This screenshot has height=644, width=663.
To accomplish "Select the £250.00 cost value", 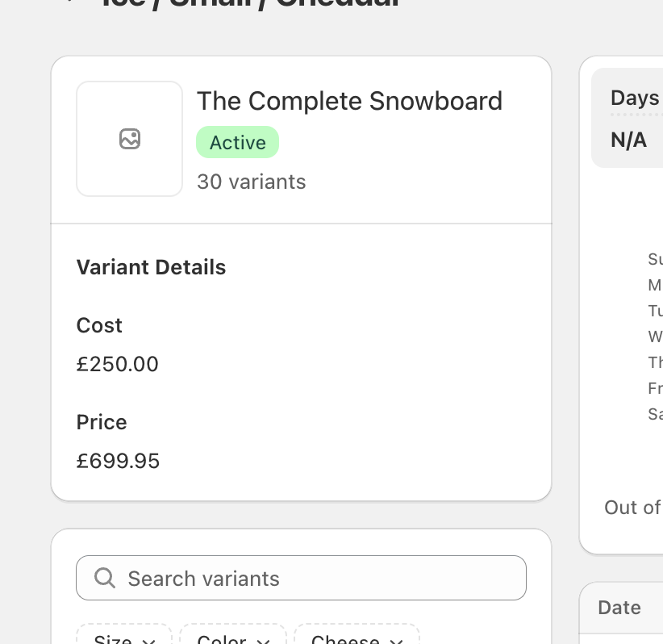I will click(118, 364).
